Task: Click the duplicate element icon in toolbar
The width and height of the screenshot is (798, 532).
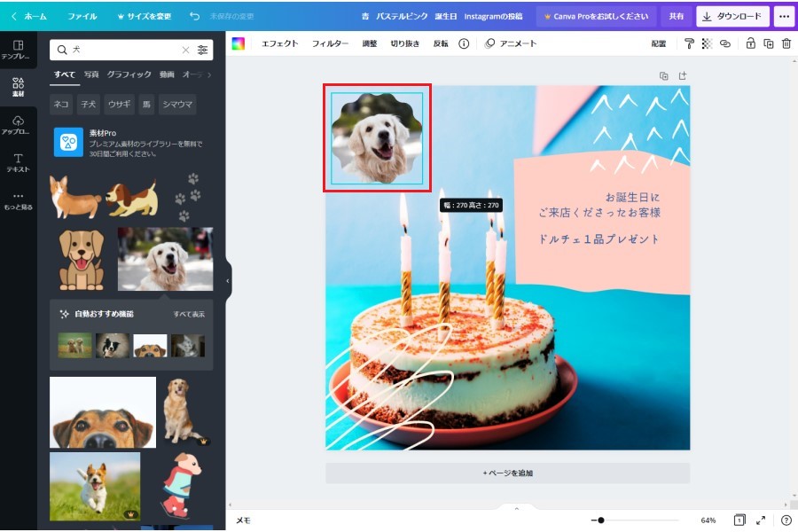Action: click(768, 43)
